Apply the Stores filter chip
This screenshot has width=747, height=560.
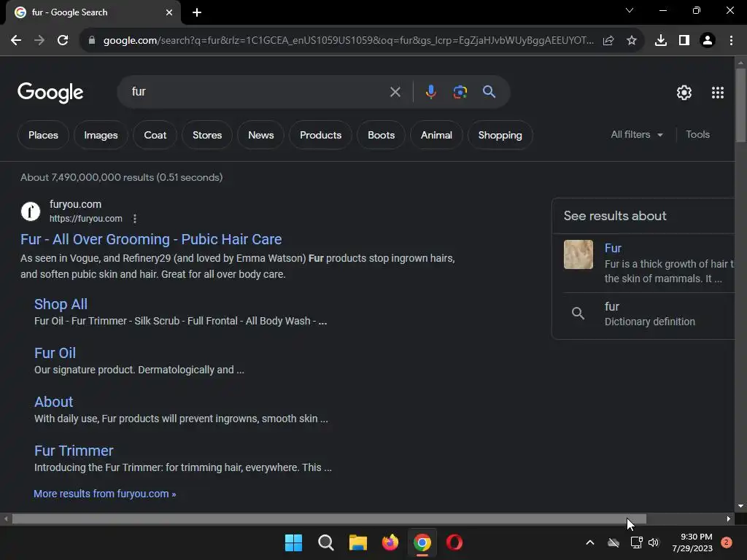tap(207, 135)
